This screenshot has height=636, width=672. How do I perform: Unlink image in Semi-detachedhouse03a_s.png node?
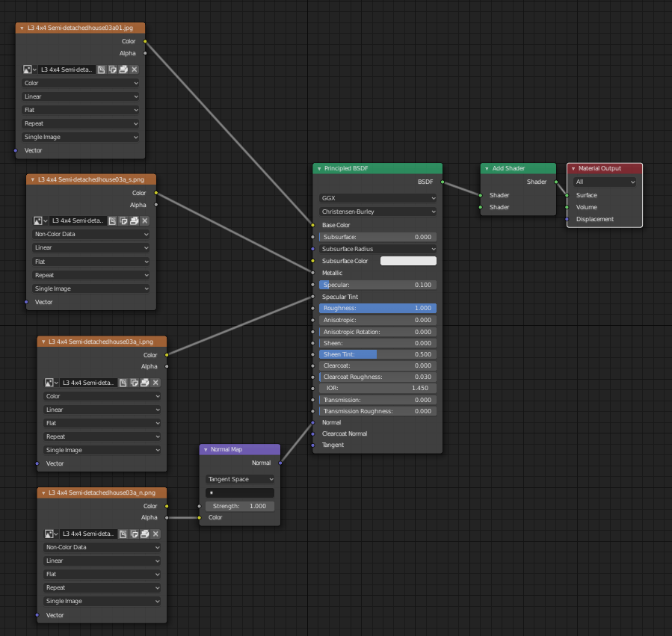[145, 220]
